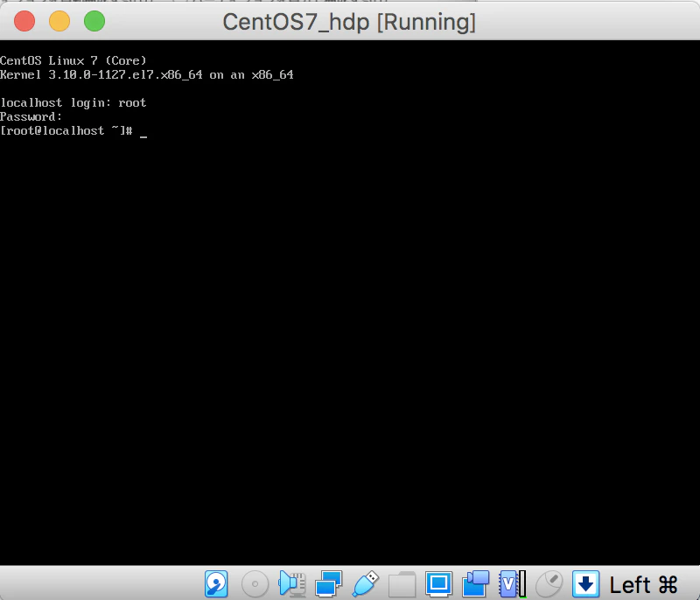This screenshot has width=700, height=600.
Task: Open the hard disk activity indicator
Action: click(x=216, y=583)
